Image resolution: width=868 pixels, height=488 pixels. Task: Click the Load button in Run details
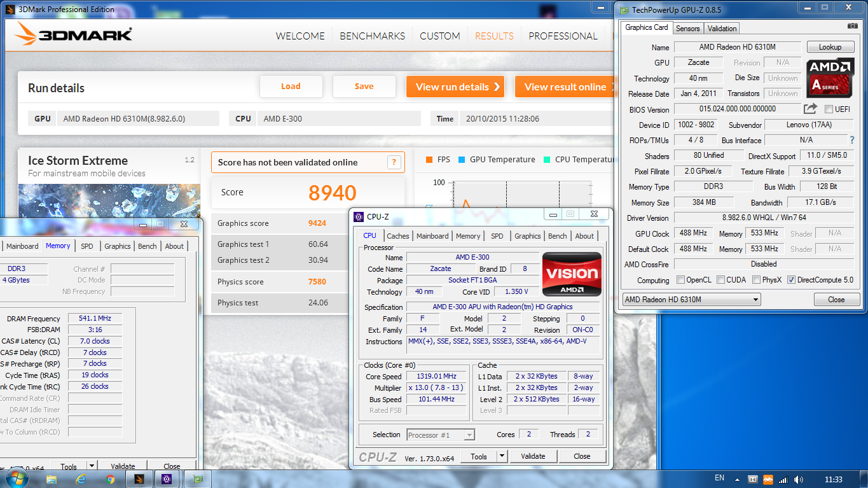coord(291,87)
